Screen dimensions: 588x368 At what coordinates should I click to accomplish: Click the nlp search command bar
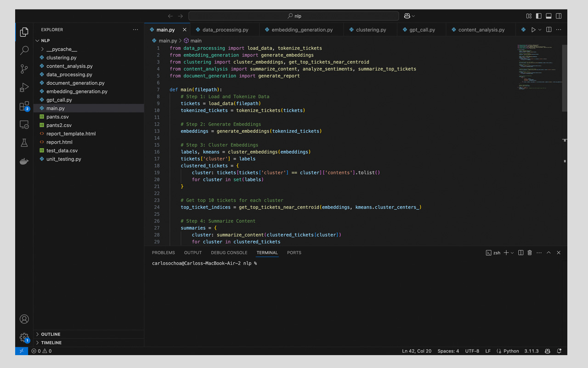click(294, 16)
